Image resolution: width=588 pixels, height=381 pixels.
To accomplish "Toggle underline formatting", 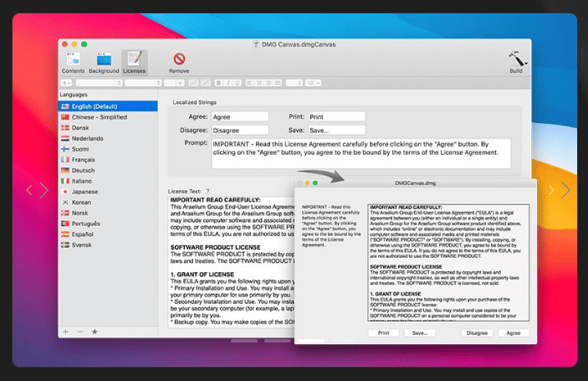I will (x=237, y=83).
